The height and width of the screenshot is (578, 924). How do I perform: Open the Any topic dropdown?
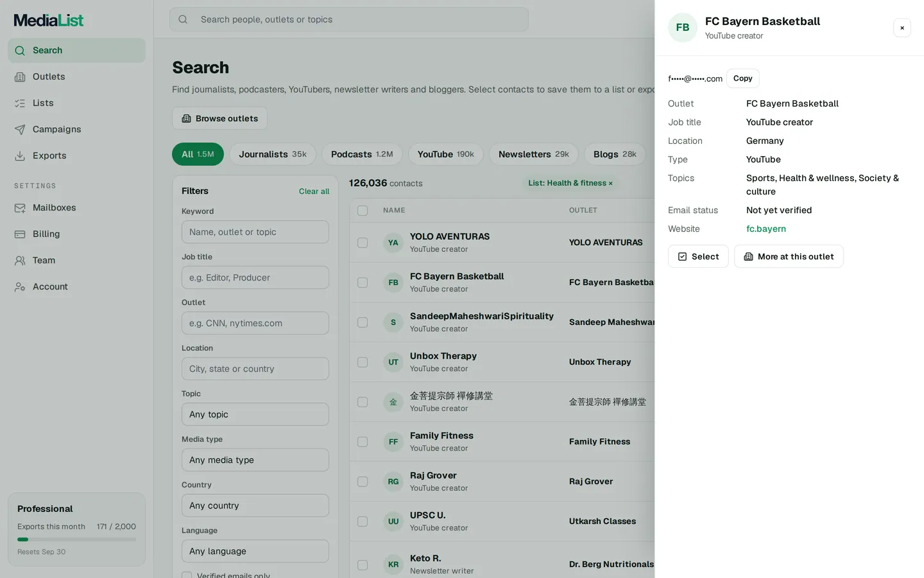255,414
